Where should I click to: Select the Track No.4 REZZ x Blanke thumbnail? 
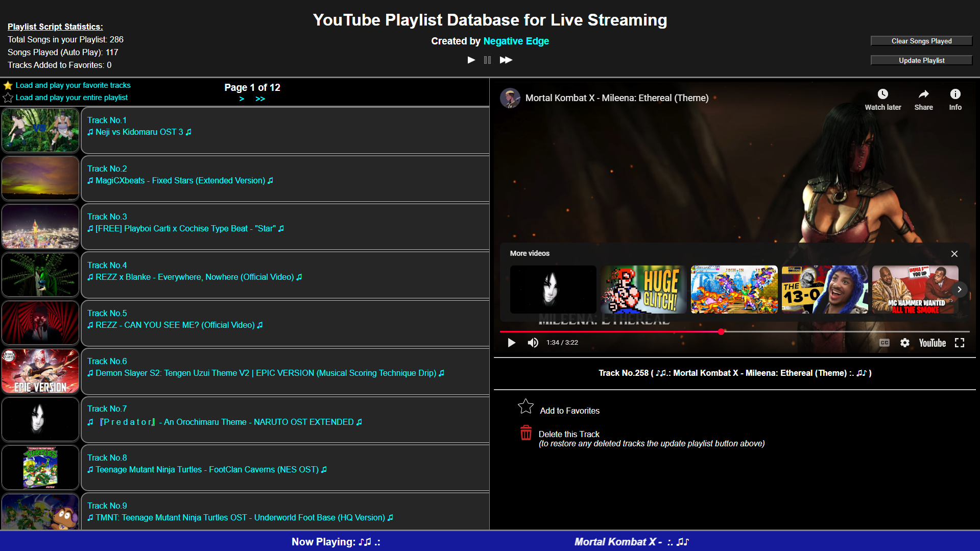click(x=40, y=275)
